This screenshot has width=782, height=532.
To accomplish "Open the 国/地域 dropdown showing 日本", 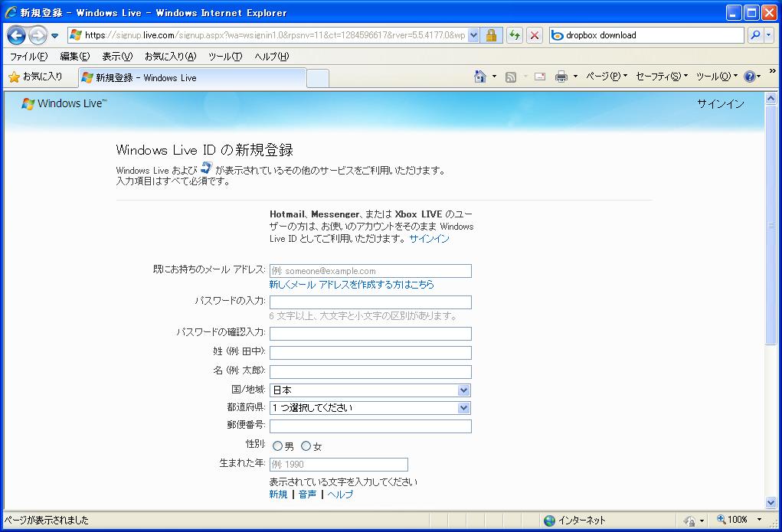I will click(x=370, y=390).
